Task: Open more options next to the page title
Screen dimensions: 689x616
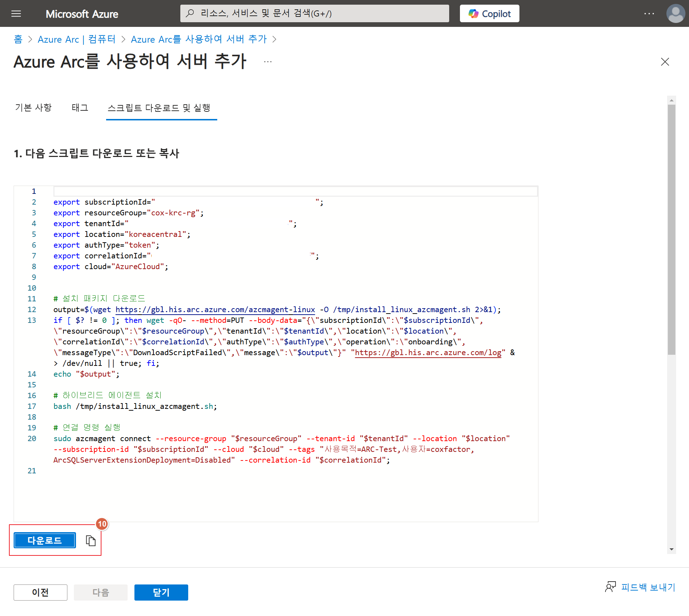Action: point(268,62)
